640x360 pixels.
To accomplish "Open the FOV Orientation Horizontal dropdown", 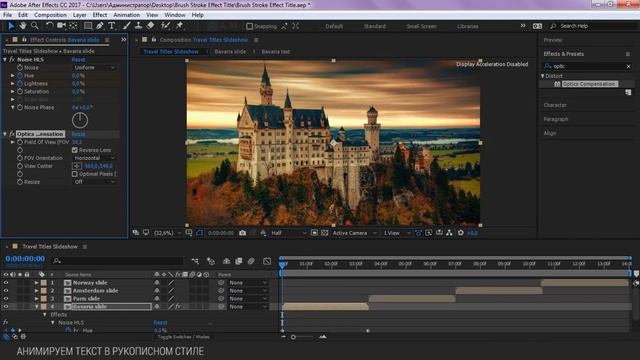I will [x=94, y=158].
